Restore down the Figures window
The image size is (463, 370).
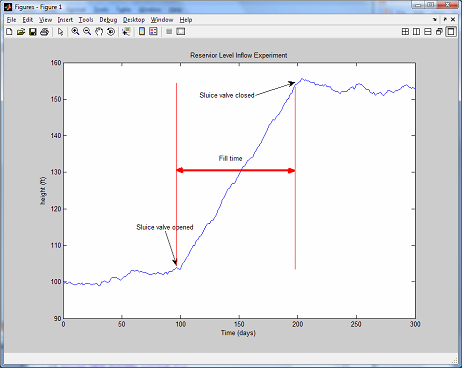430,5
